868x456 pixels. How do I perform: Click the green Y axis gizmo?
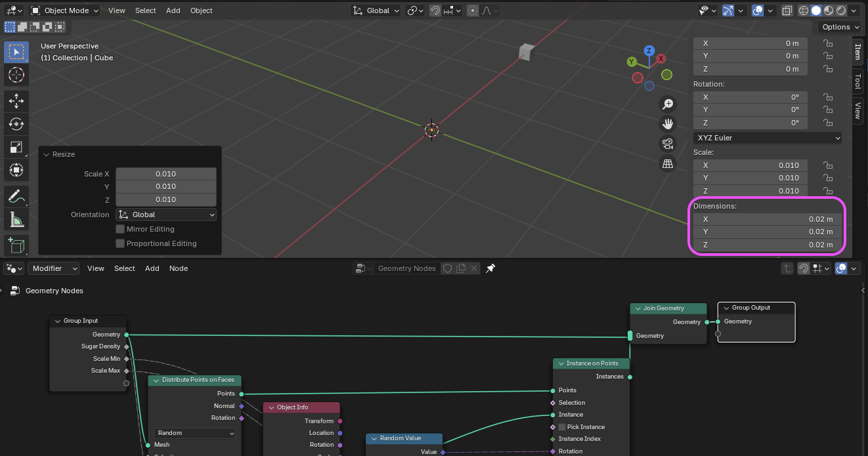632,62
